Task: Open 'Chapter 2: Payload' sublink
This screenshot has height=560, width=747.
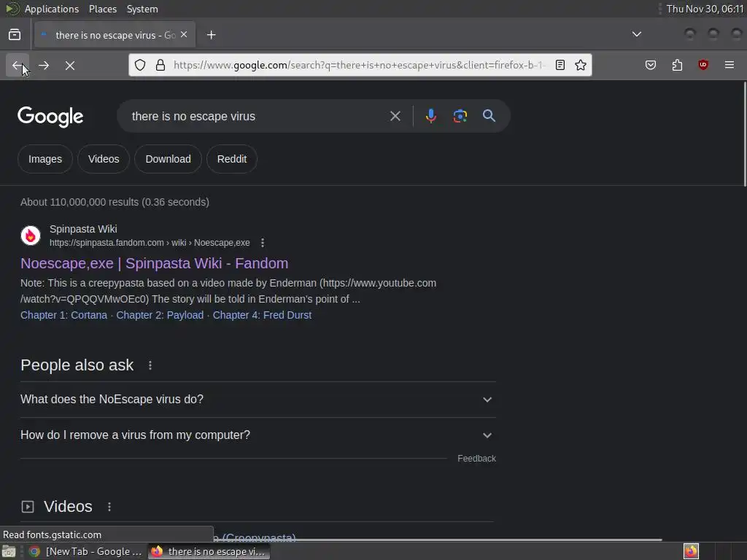Action: [x=160, y=315]
